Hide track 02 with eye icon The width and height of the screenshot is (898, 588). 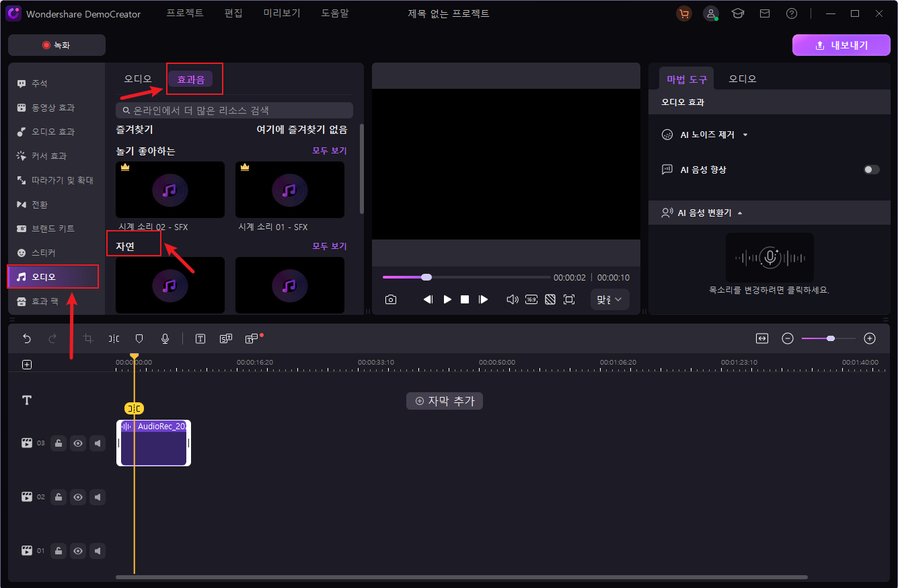click(79, 497)
